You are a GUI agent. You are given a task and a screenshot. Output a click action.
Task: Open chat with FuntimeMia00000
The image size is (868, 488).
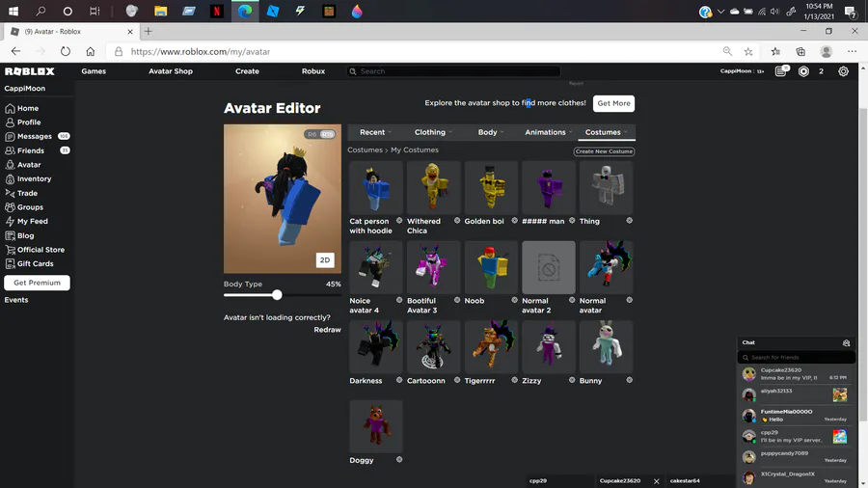796,416
